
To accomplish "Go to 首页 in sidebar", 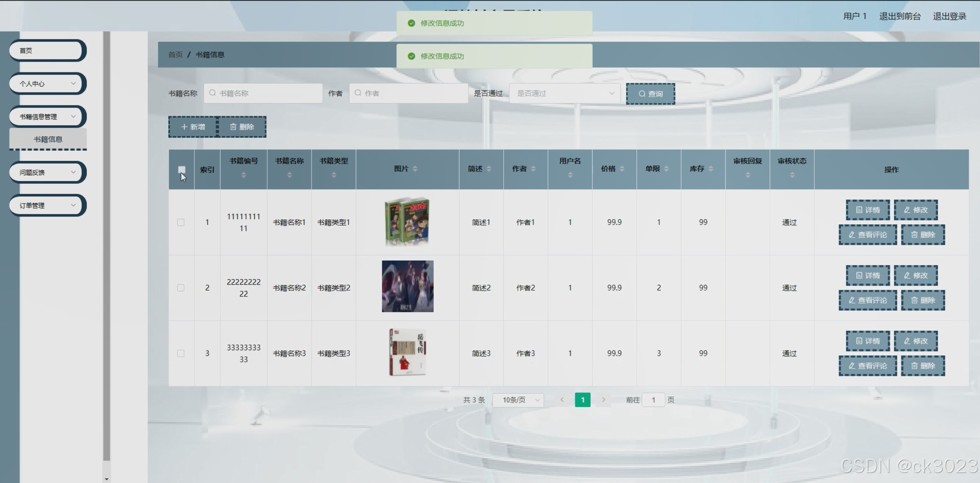I will click(47, 50).
